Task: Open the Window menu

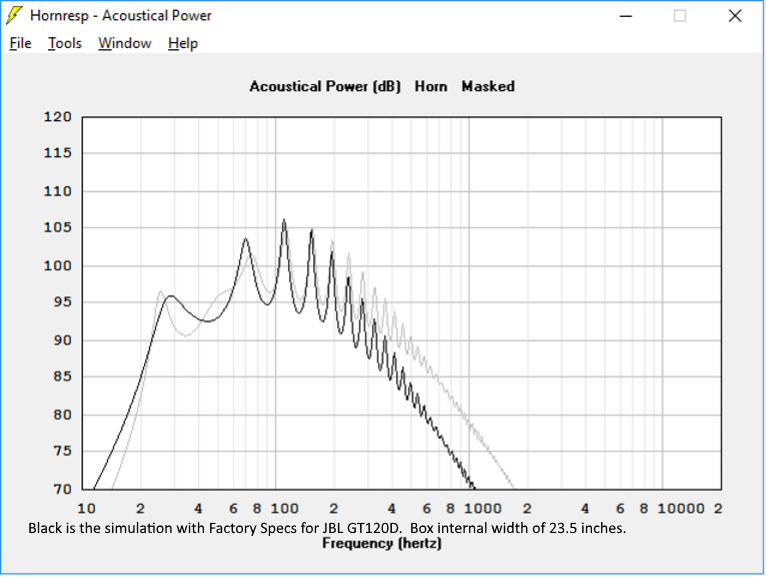Action: click(125, 43)
